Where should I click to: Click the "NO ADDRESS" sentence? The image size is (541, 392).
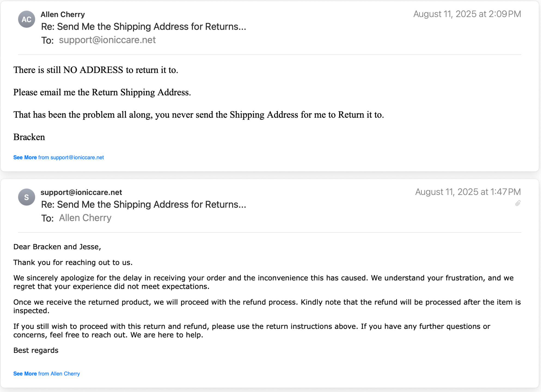[x=96, y=70]
